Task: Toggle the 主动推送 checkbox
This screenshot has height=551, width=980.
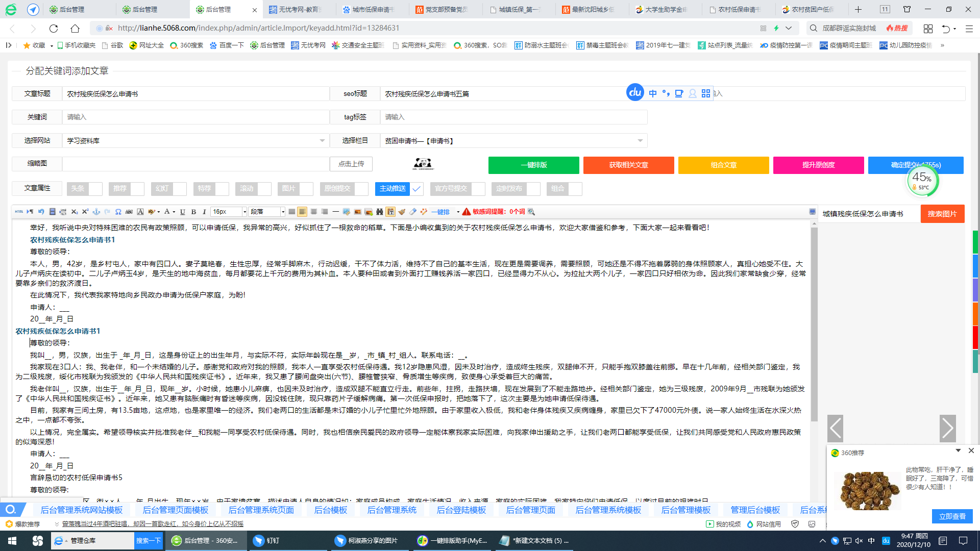Action: coord(416,189)
